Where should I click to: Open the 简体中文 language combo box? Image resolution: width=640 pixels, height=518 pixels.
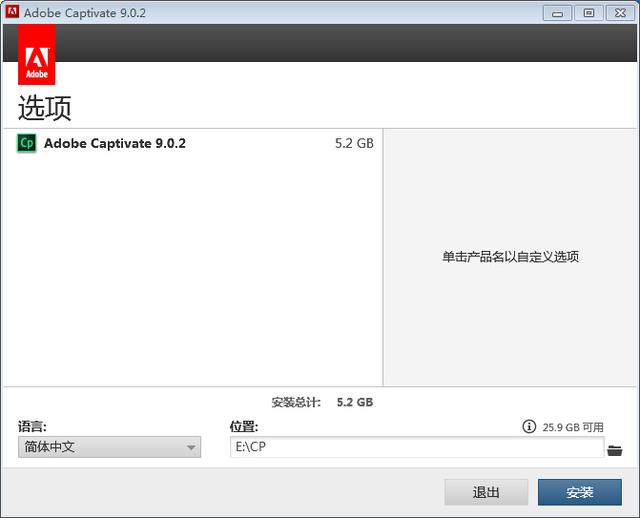[108, 447]
